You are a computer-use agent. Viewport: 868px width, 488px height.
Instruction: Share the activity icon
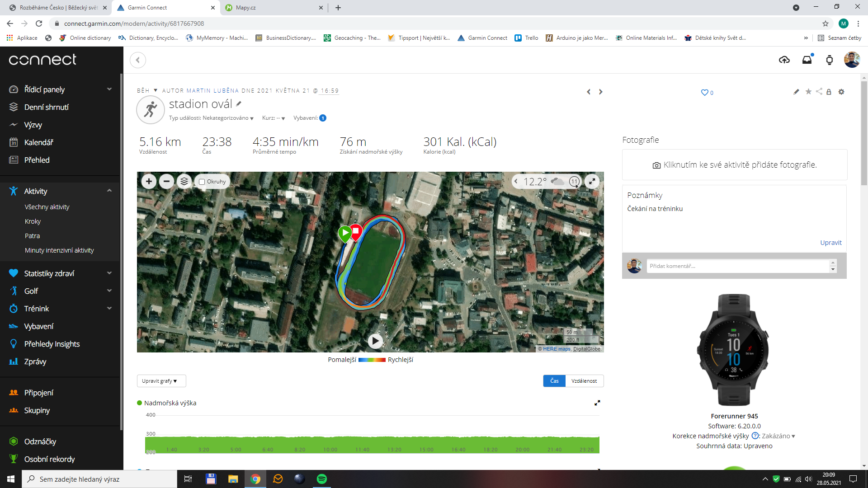(819, 92)
